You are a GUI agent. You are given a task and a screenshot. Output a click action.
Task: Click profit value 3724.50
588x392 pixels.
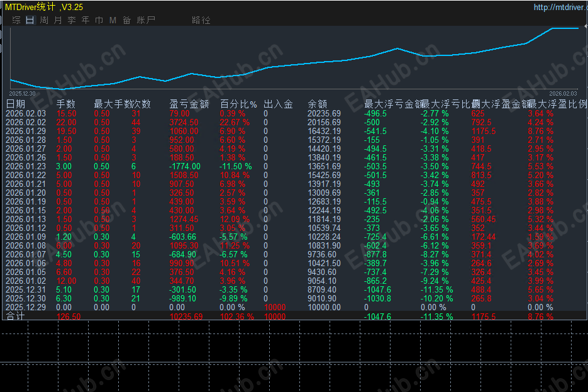184,122
